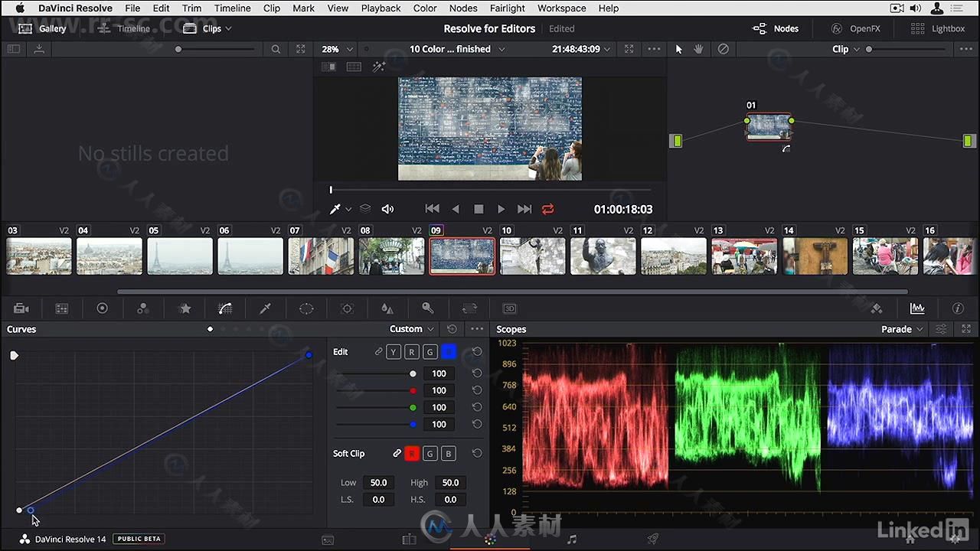980x551 pixels.
Task: Adjust the node graph zoom slider
Action: pos(907,49)
